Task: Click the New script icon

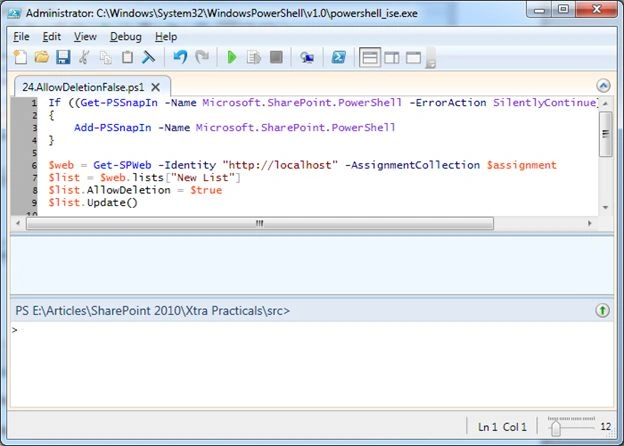Action: [20, 57]
